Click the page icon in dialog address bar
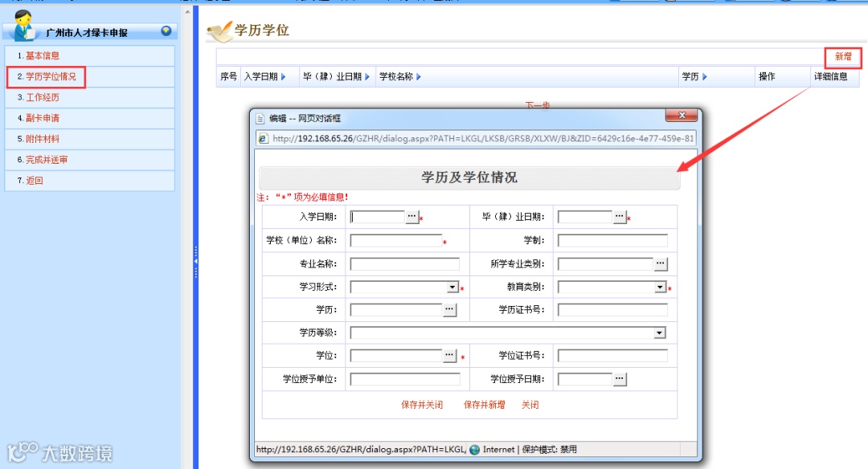Image resolution: width=868 pixels, height=469 pixels. click(263, 138)
